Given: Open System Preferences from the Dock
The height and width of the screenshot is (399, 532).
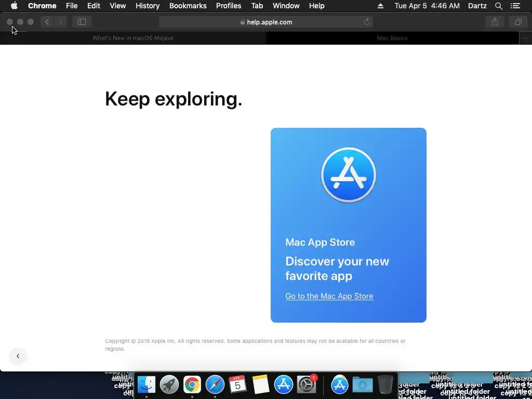Looking at the screenshot, I should [307, 385].
